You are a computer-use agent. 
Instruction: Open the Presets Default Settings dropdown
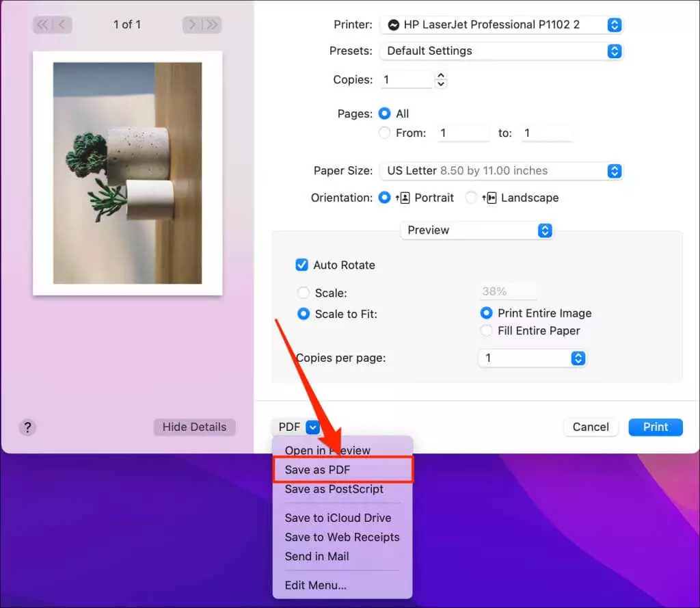501,51
